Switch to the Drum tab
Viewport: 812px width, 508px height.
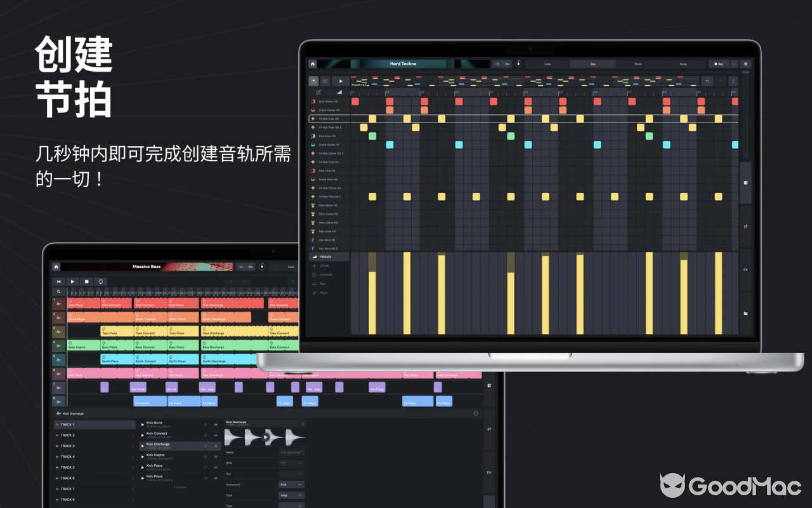(x=638, y=63)
